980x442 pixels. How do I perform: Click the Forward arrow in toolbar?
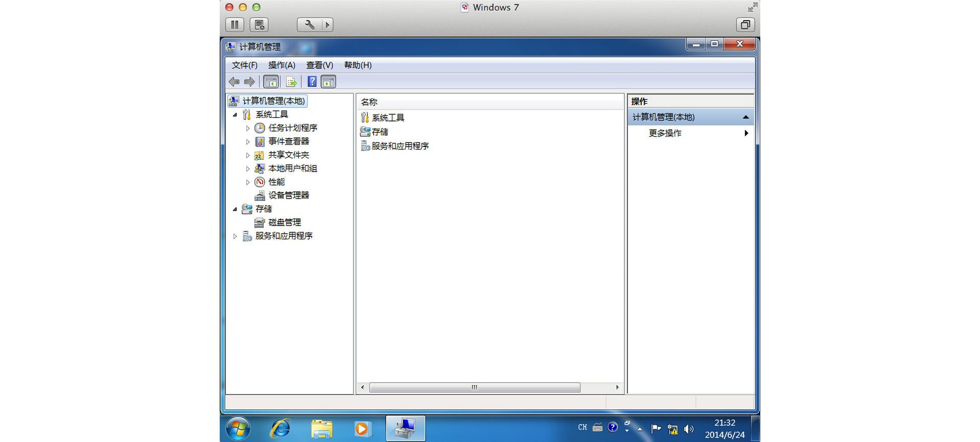pos(249,82)
